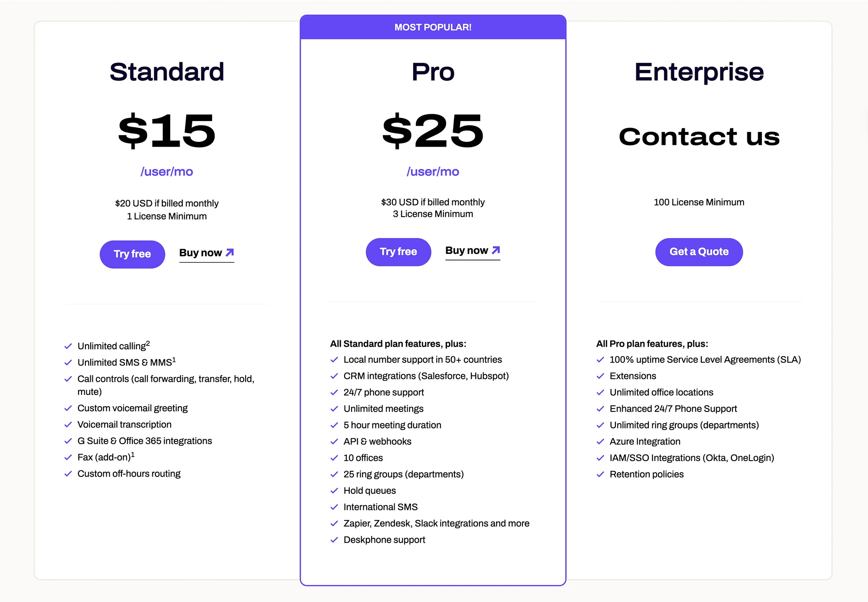This screenshot has height=602, width=868.
Task: Click checkmark icon beside Hold queues
Action: (334, 491)
